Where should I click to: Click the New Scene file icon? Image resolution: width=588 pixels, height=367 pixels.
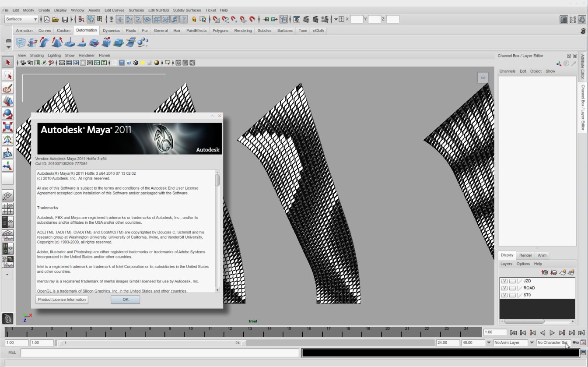click(x=47, y=19)
